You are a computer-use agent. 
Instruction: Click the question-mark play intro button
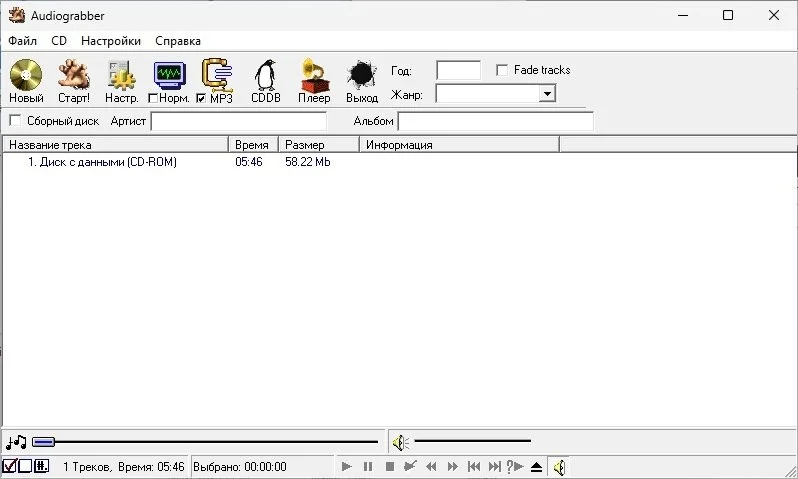tap(515, 466)
